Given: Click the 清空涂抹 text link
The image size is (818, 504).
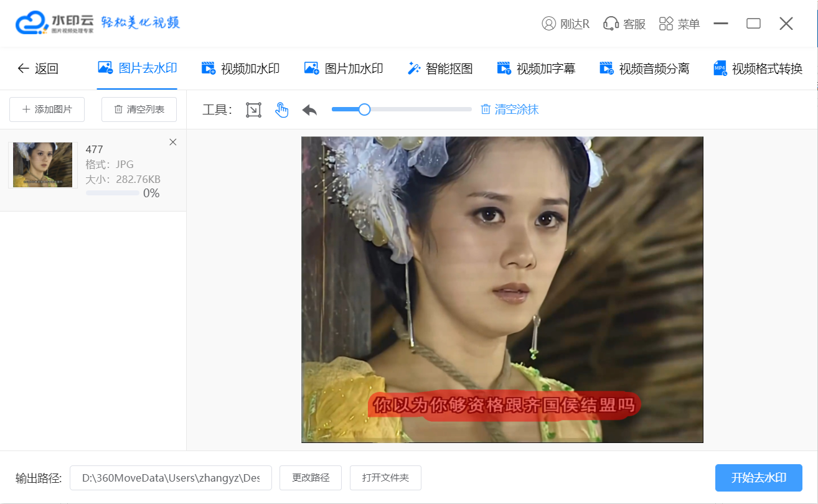Looking at the screenshot, I should (517, 110).
